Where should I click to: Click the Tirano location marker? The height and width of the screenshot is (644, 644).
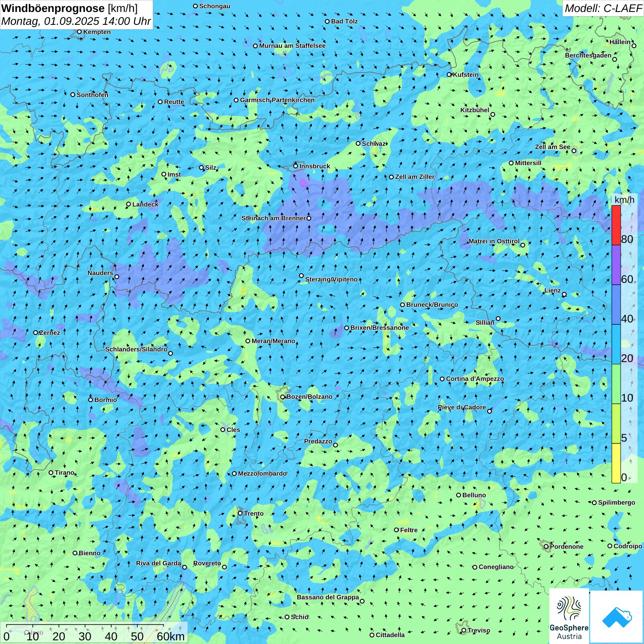[x=51, y=472]
